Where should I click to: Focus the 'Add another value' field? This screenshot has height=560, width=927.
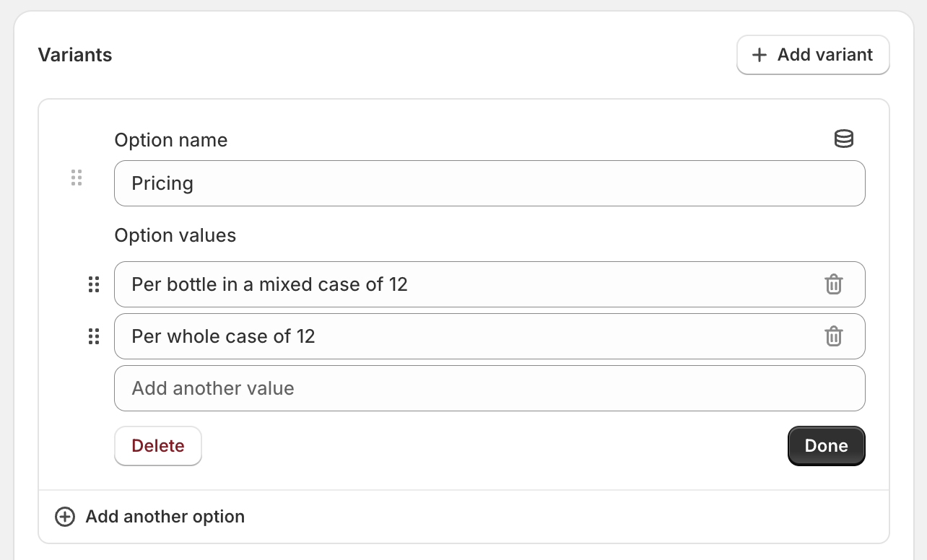[x=489, y=388]
